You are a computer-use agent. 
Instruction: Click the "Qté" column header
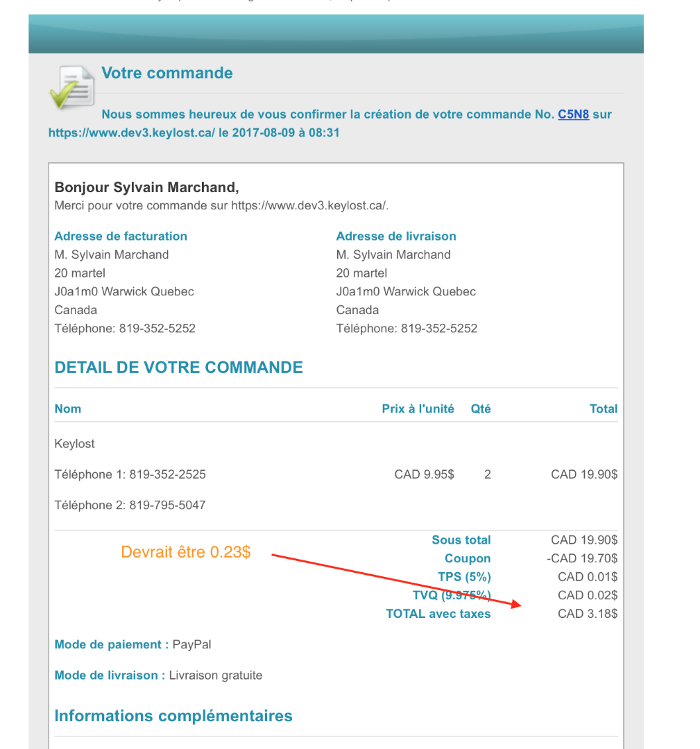481,409
